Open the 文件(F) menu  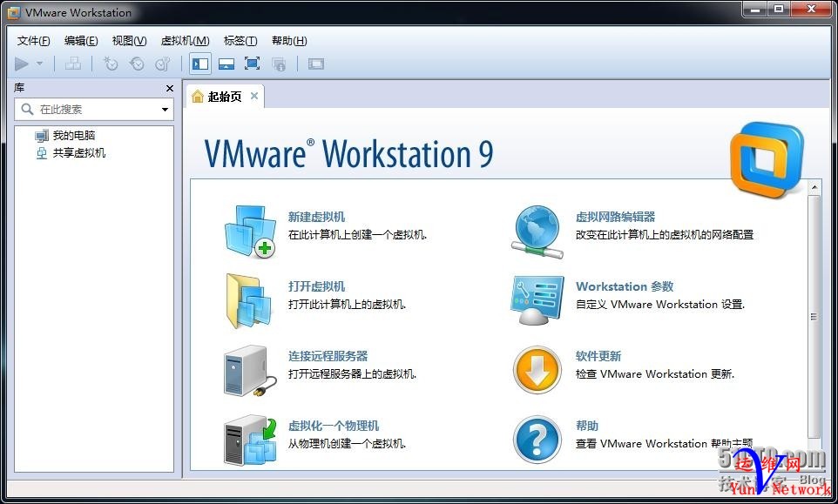(34, 41)
